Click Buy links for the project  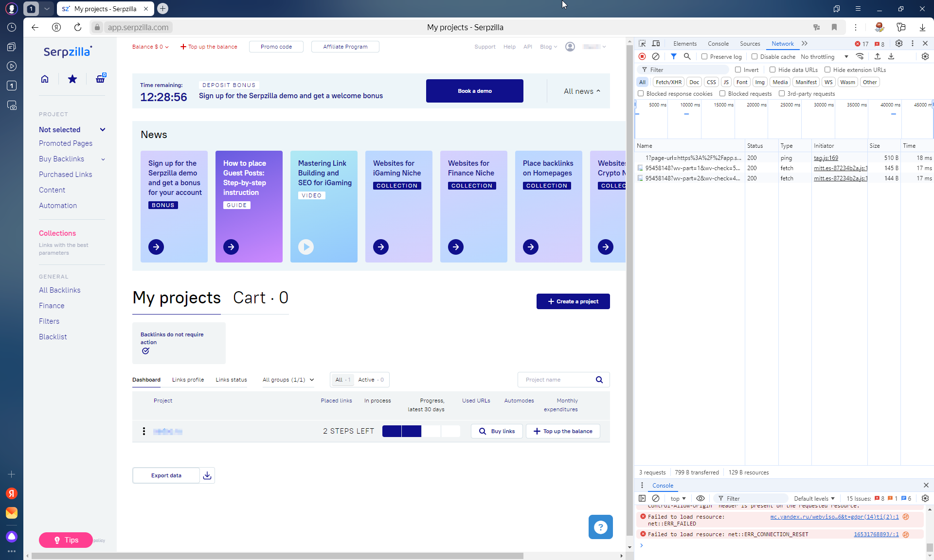coord(497,431)
